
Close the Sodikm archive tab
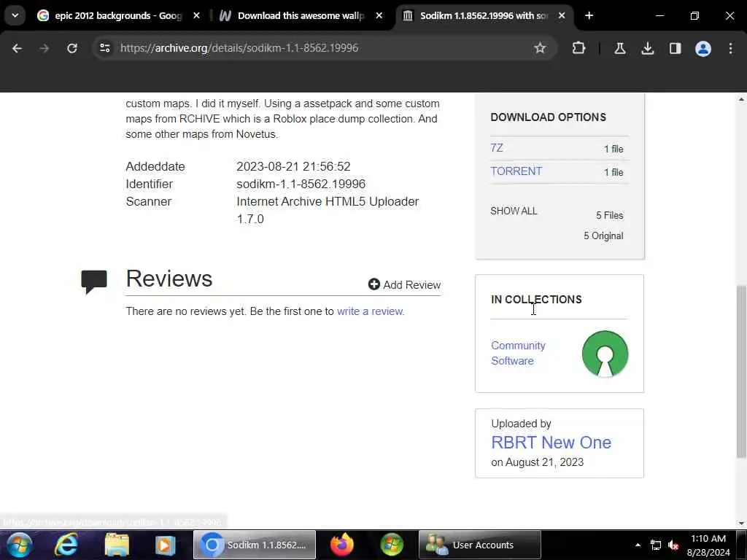562,16
